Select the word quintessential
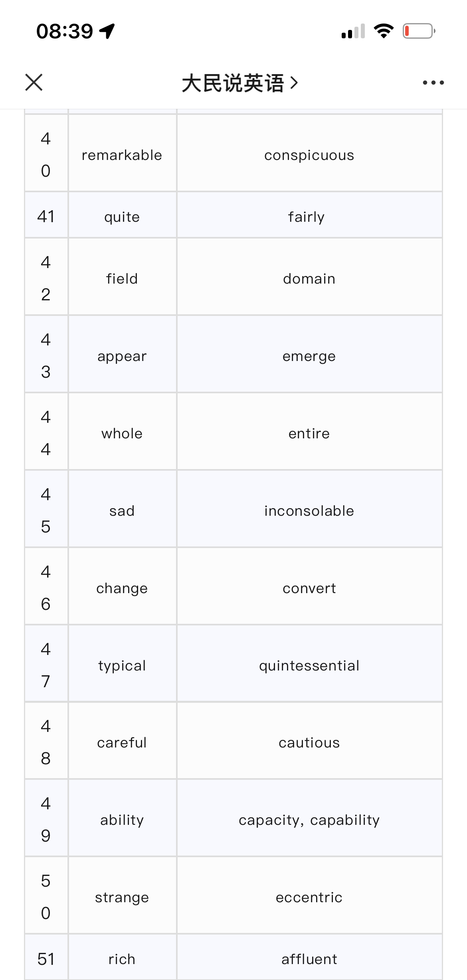The height and width of the screenshot is (980, 467). [309, 666]
